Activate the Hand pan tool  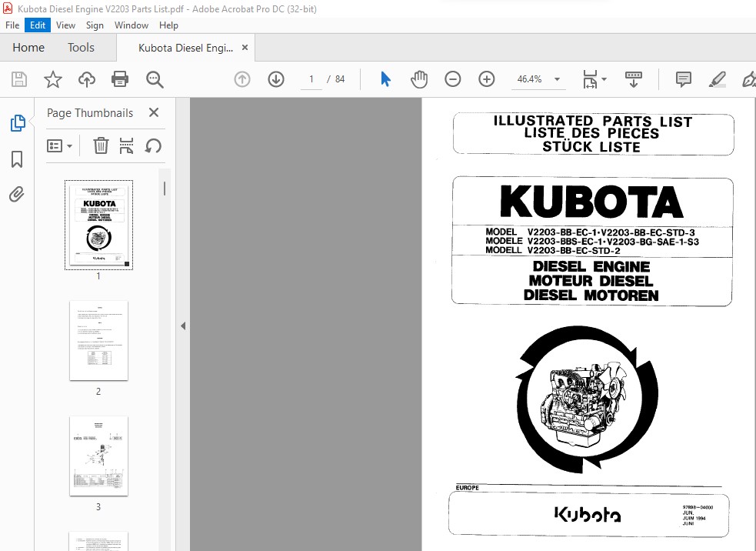[419, 79]
